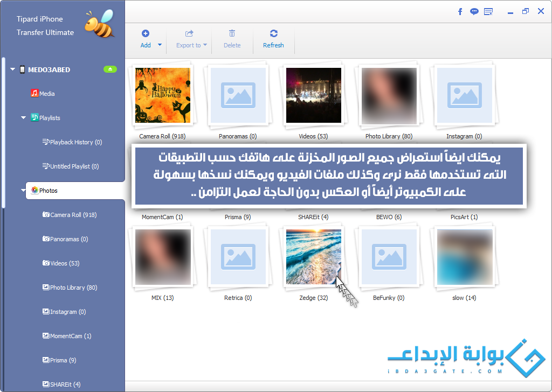Click the SHAREit (4) album label
This screenshot has height=392, width=552.
[313, 218]
